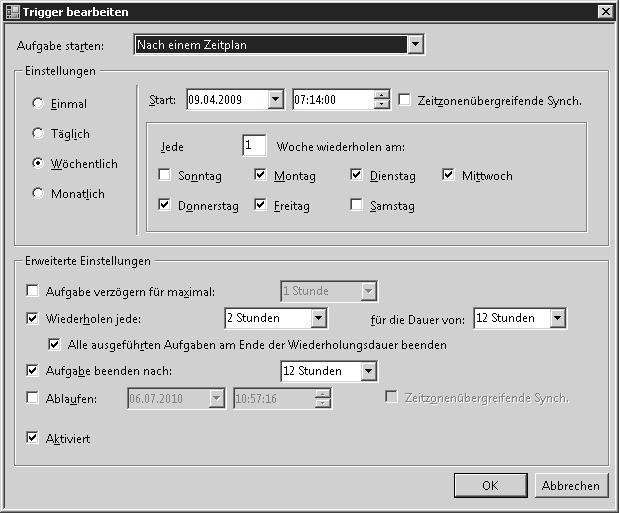620x513 pixels.
Task: Enable Aufgabe verzögern für maximal checkbox
Action: tap(32, 291)
